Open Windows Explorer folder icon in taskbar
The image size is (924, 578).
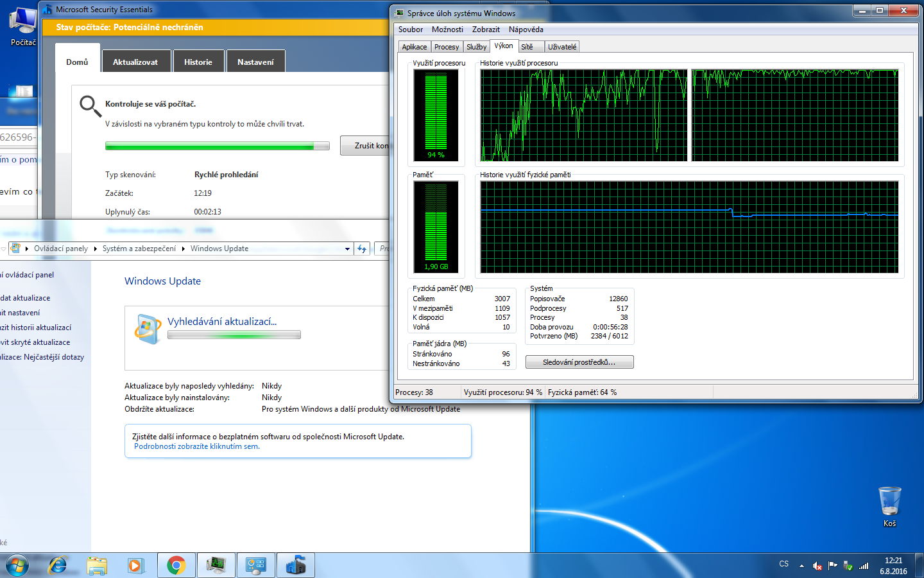(97, 565)
